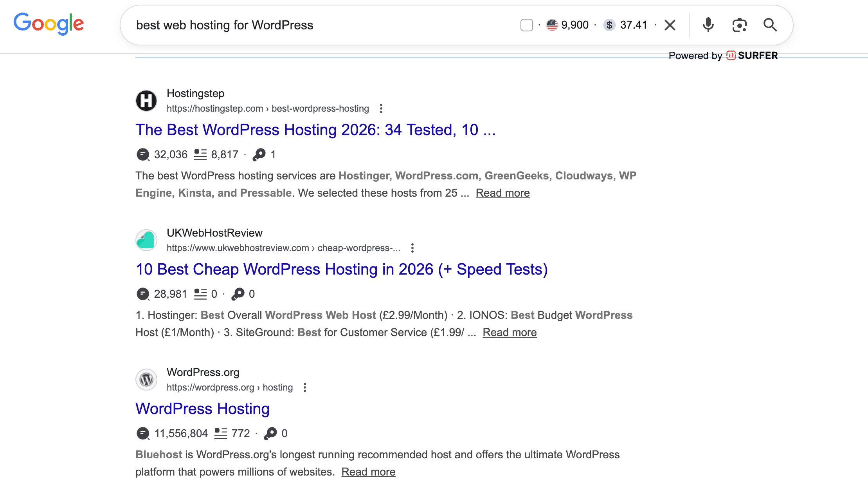Image resolution: width=868 pixels, height=492 pixels.
Task: Open the WordPress Hosting result title
Action: pyautogui.click(x=202, y=409)
